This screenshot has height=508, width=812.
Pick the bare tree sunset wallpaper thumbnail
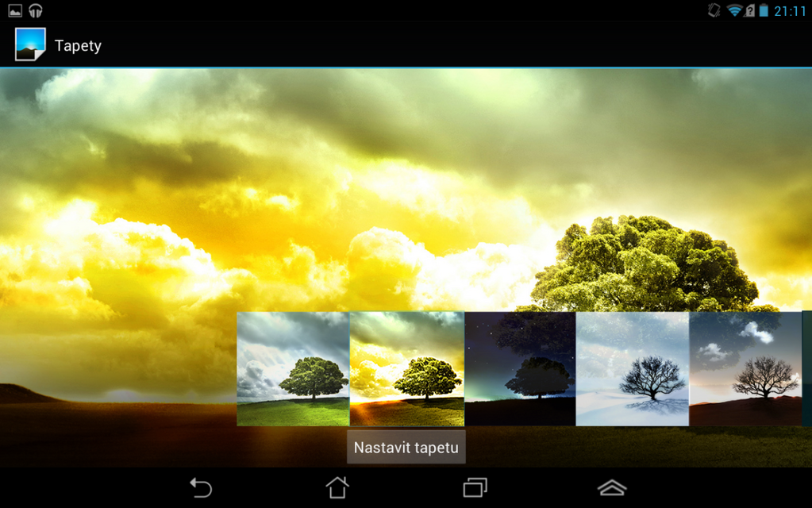[746, 369]
